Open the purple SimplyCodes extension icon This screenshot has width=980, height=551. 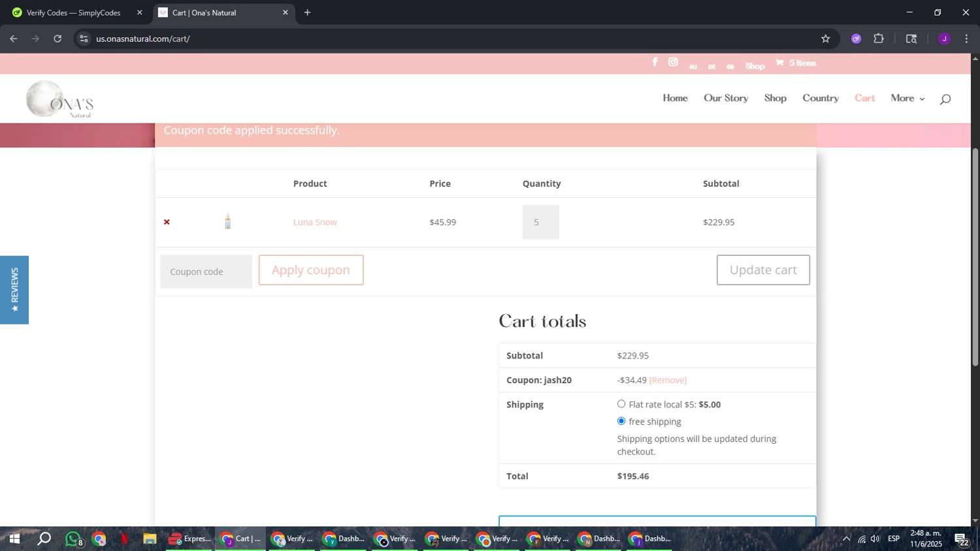pos(856,39)
